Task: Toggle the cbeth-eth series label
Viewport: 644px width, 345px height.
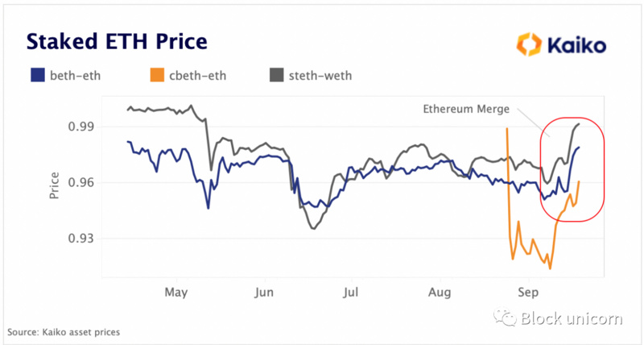Action: [197, 76]
